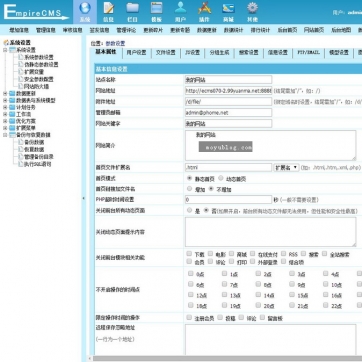This screenshot has width=362, height=362.
Task: Switch to the 文件设置 tab
Action: 166,53
